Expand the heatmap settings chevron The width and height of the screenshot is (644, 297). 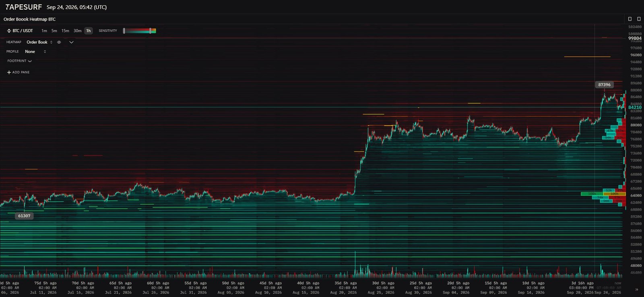coord(71,42)
